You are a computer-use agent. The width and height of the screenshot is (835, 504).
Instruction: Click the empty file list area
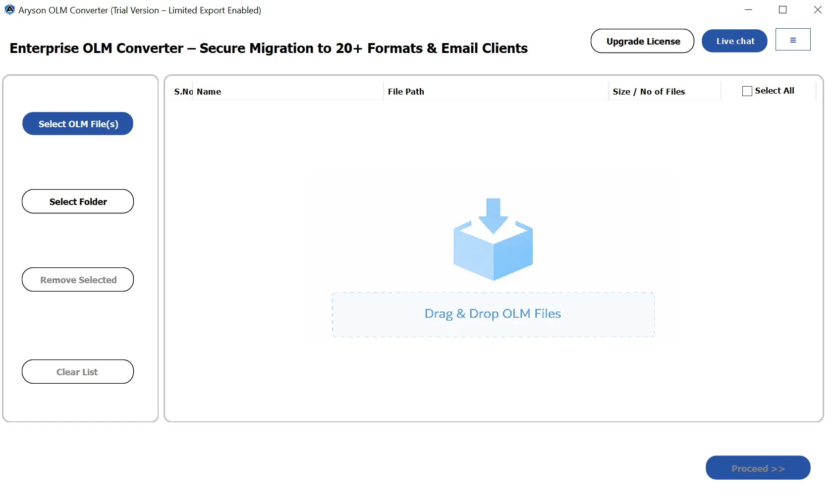pos(297,386)
